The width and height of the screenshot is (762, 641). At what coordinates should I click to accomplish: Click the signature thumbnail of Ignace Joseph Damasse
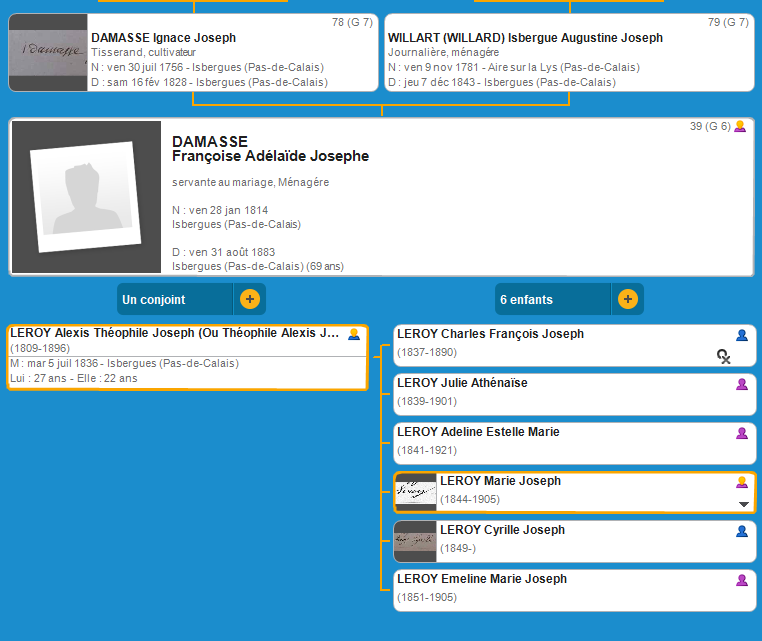[48, 53]
